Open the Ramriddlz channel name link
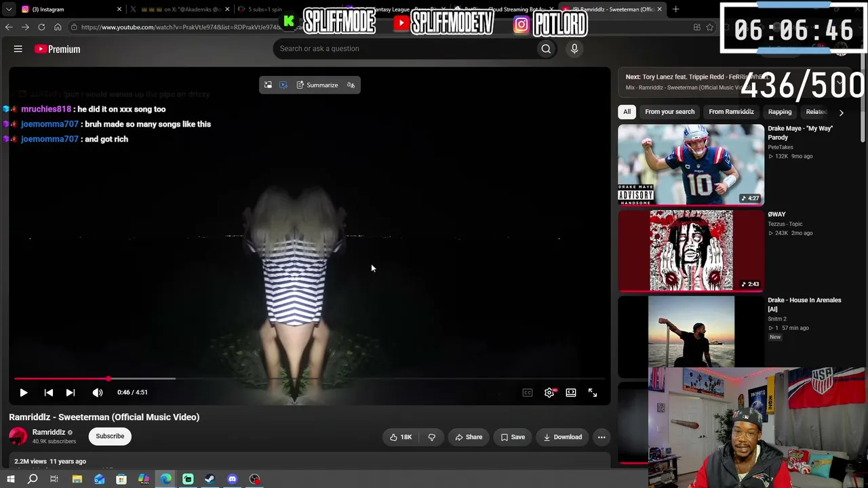The height and width of the screenshot is (488, 868). (x=49, y=432)
